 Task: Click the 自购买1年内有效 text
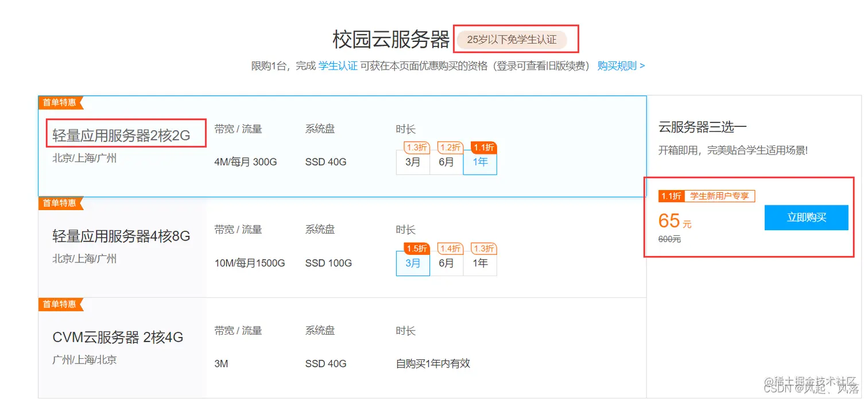point(433,363)
